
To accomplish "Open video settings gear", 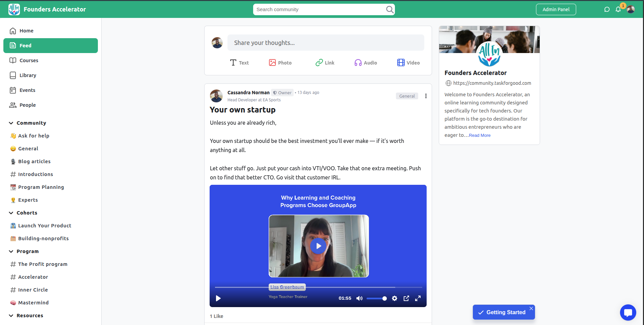I will [395, 298].
